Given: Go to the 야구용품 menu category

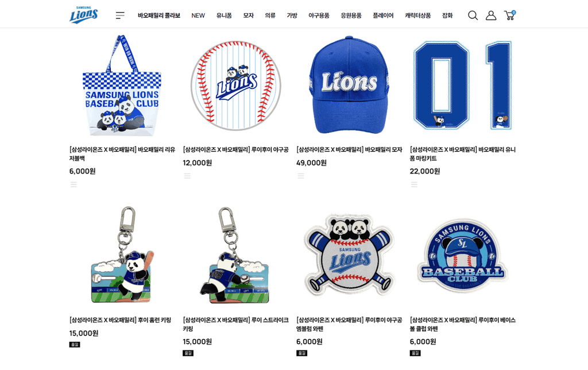Looking at the screenshot, I should (319, 16).
